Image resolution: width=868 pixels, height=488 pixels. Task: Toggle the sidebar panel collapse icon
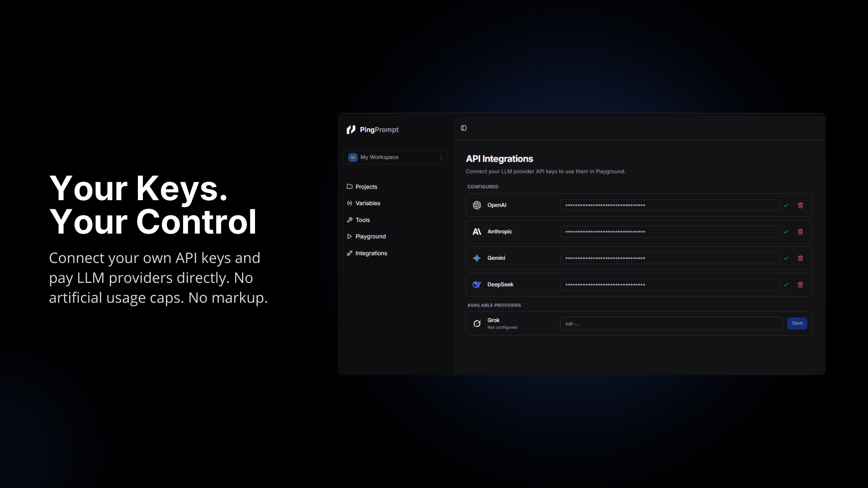tap(463, 128)
